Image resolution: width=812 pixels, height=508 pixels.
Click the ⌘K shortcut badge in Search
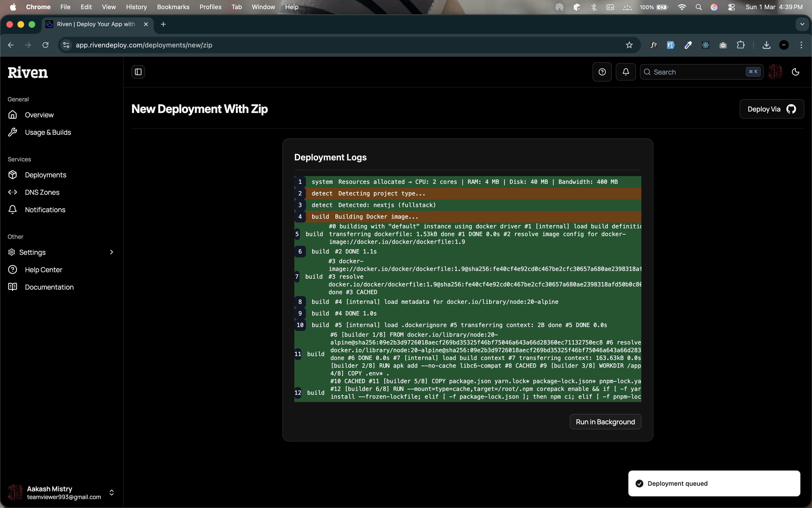coord(753,72)
